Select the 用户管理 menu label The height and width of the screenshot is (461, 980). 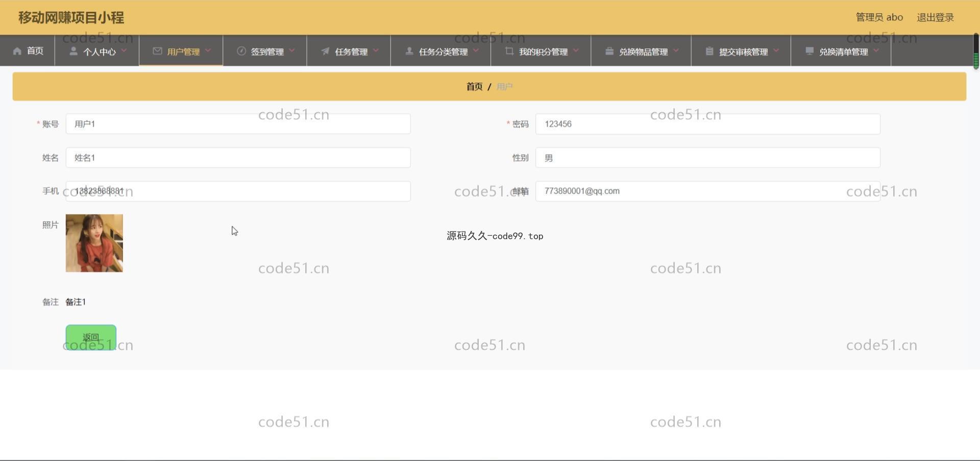183,52
